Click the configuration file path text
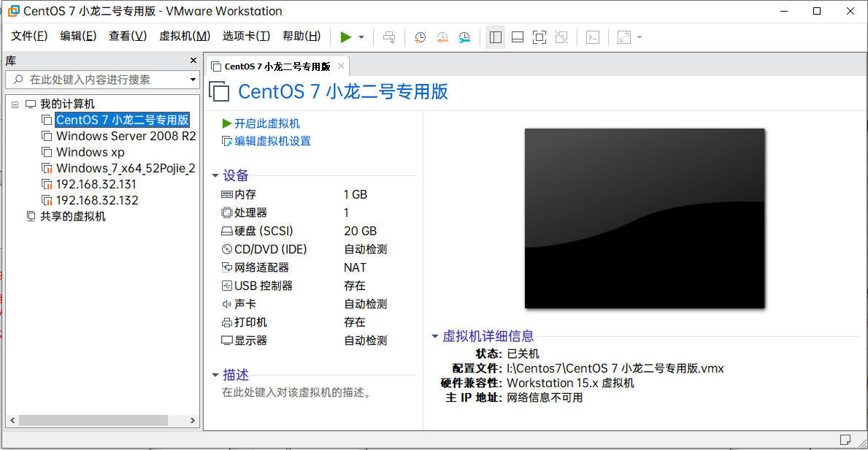Viewport: 868px width, 450px height. (x=615, y=368)
